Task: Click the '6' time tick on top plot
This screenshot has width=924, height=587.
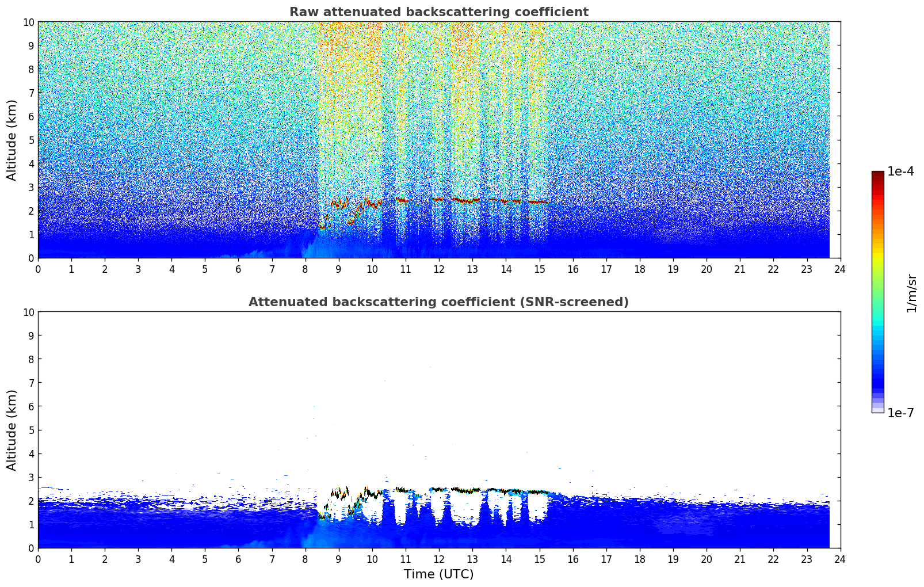Action: [239, 269]
